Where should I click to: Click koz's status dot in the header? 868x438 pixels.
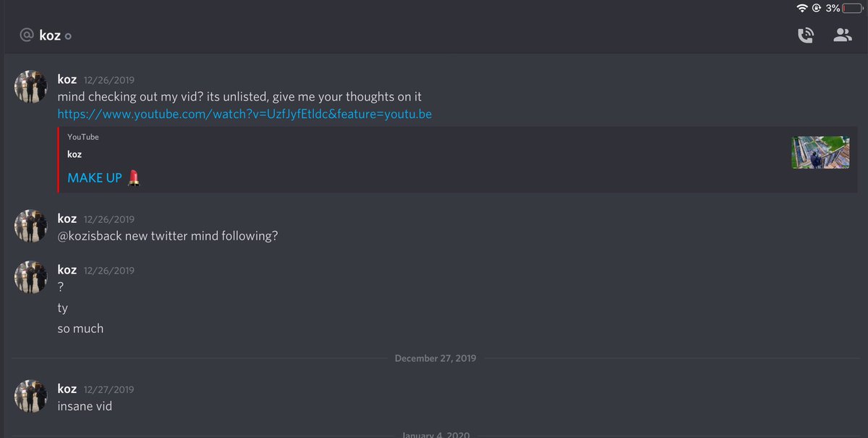point(68,36)
